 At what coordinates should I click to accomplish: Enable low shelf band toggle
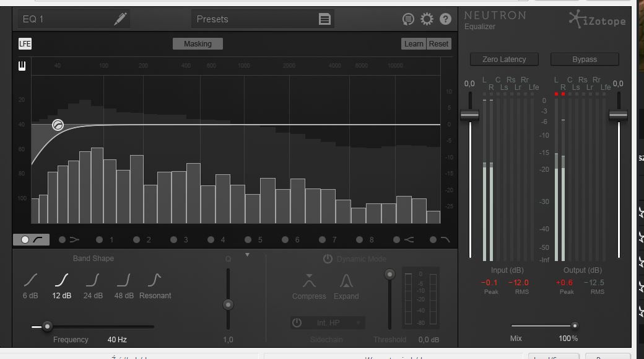coord(62,240)
